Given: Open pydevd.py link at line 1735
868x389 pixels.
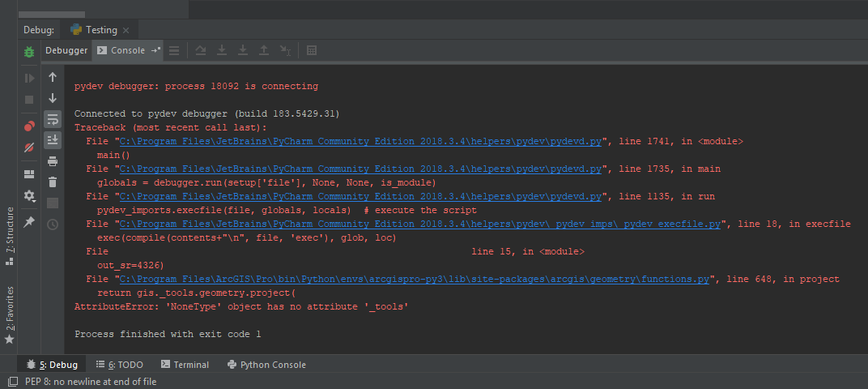Looking at the screenshot, I should coord(360,169).
